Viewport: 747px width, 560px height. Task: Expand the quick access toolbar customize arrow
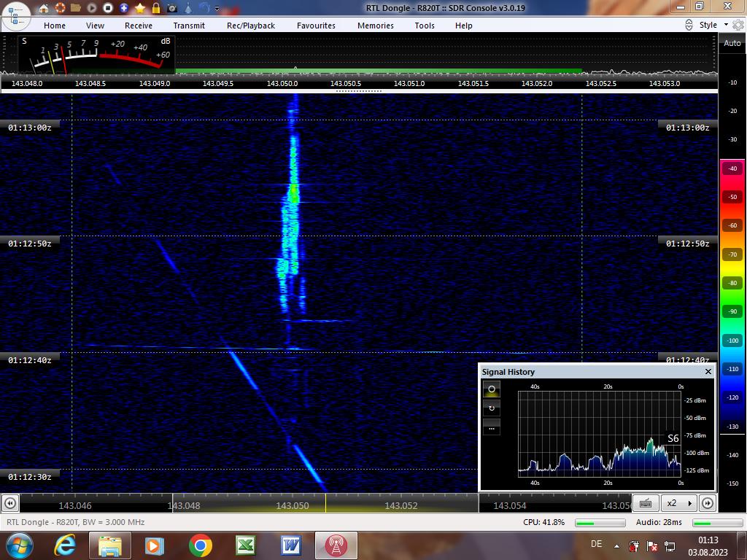click(x=217, y=9)
